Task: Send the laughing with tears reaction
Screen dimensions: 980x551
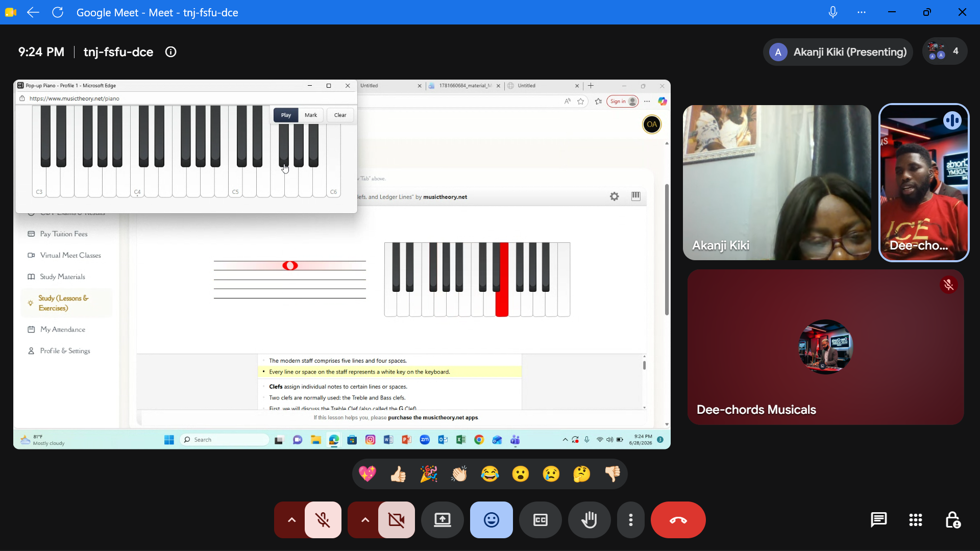Action: tap(490, 474)
